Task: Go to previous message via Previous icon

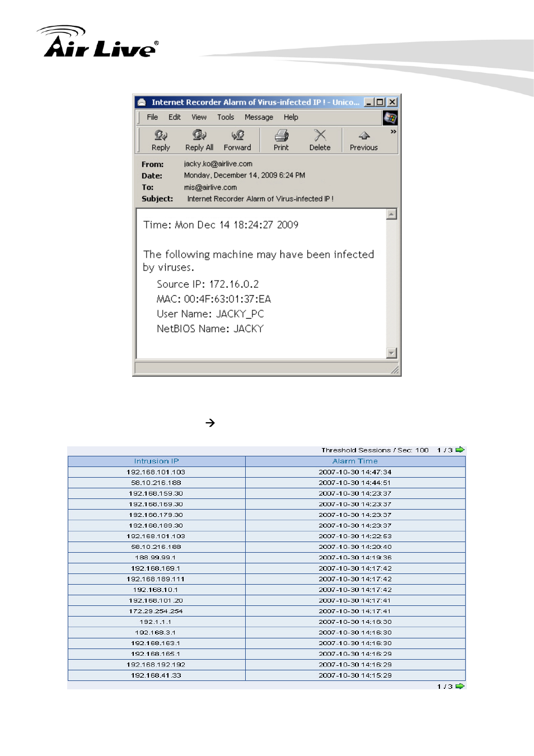Action: (x=364, y=140)
